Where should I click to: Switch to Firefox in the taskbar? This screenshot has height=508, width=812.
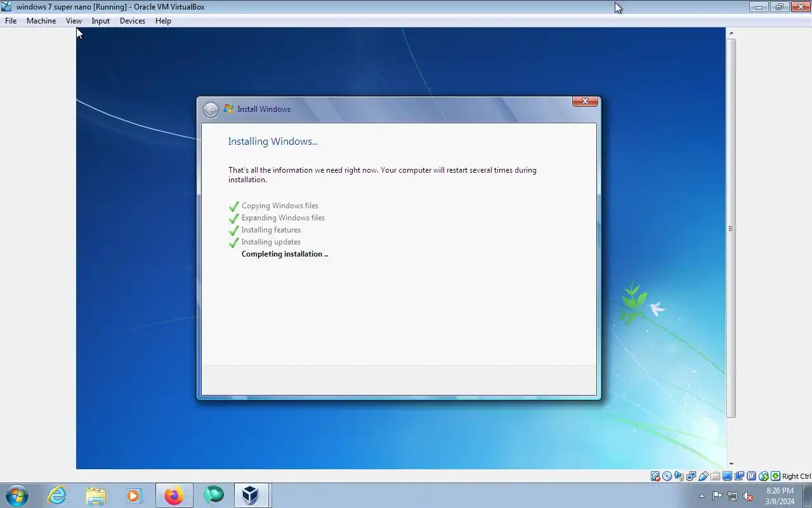pos(174,495)
